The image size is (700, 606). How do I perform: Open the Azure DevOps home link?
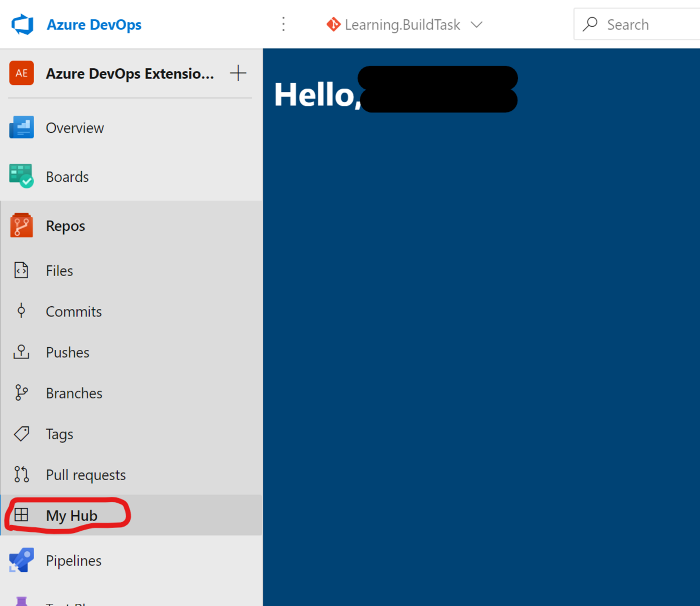(x=94, y=25)
